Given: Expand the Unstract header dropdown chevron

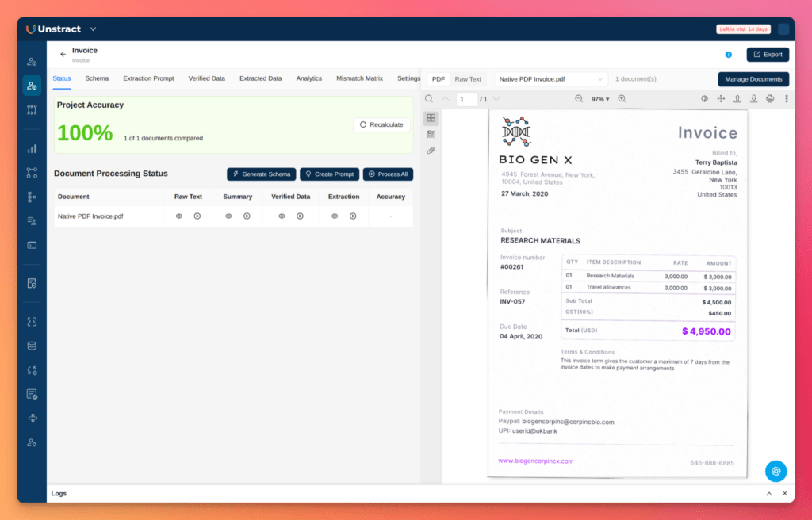Looking at the screenshot, I should (94, 29).
